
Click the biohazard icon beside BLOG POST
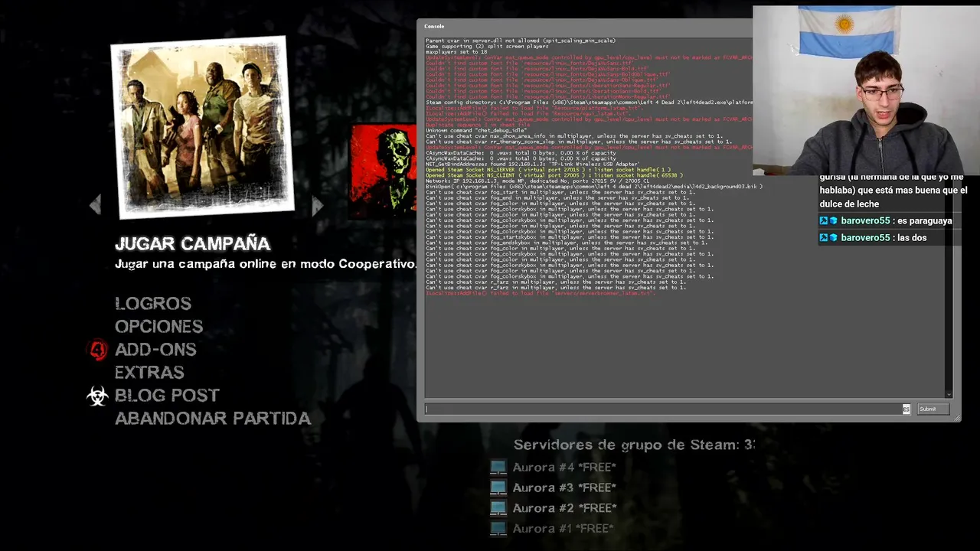[97, 396]
